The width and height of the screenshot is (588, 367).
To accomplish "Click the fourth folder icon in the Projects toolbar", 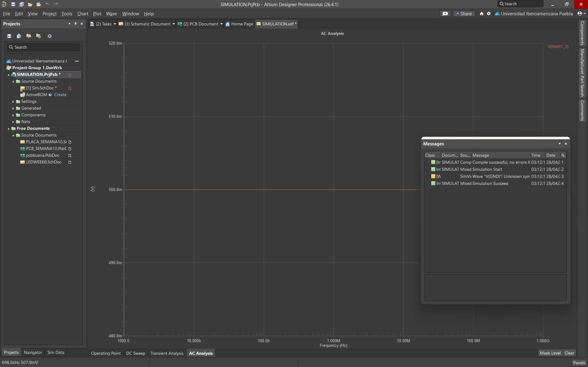I will (x=38, y=36).
